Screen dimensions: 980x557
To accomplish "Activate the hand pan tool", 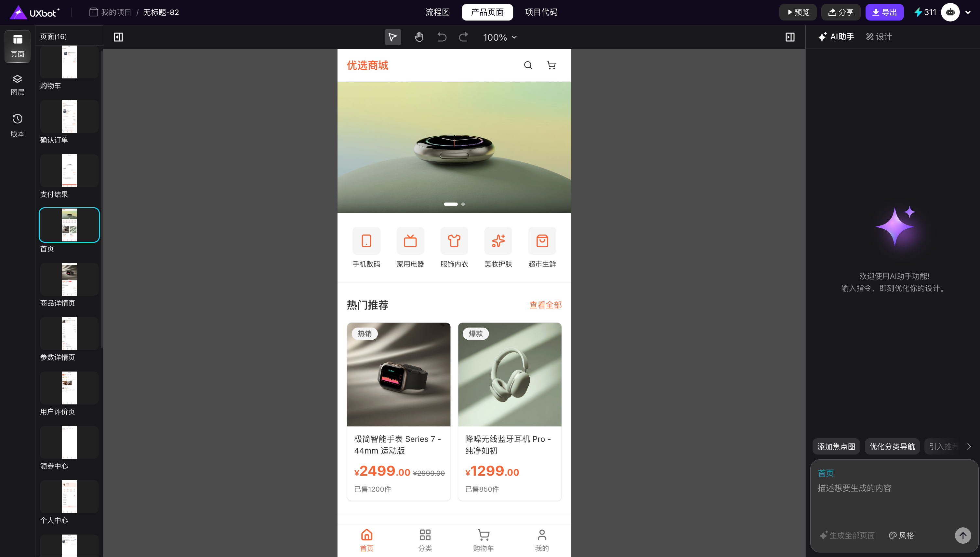I will pos(418,37).
